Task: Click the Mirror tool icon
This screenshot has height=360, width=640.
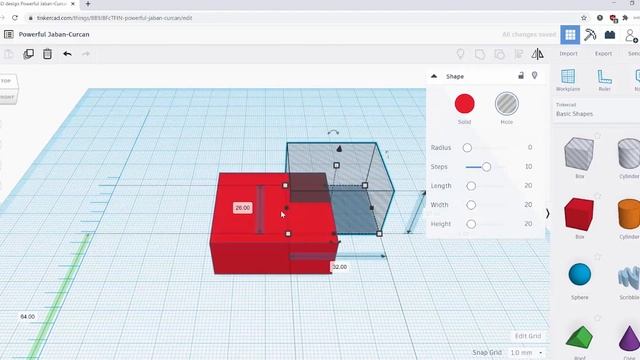Action: tap(538, 54)
